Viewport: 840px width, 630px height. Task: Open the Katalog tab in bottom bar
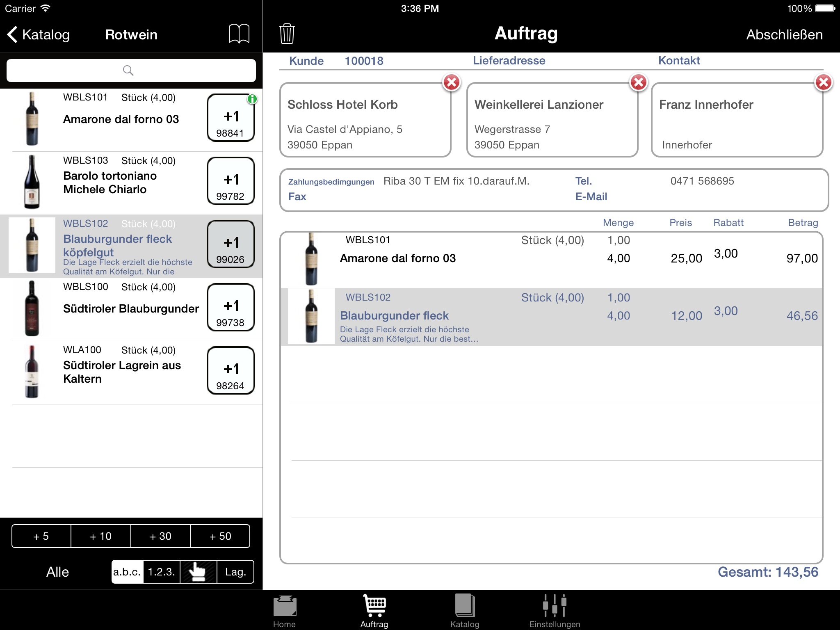[465, 611]
